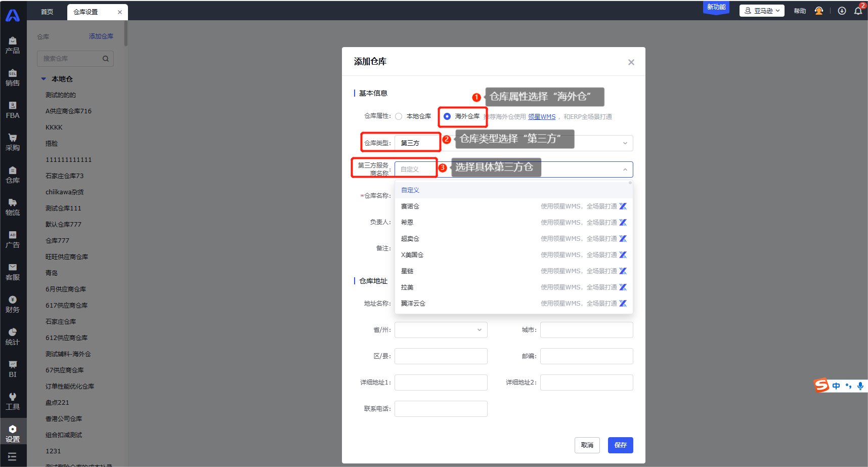Image resolution: width=868 pixels, height=467 pixels.
Task: Click the notification bell icon
Action: pyautogui.click(x=858, y=11)
